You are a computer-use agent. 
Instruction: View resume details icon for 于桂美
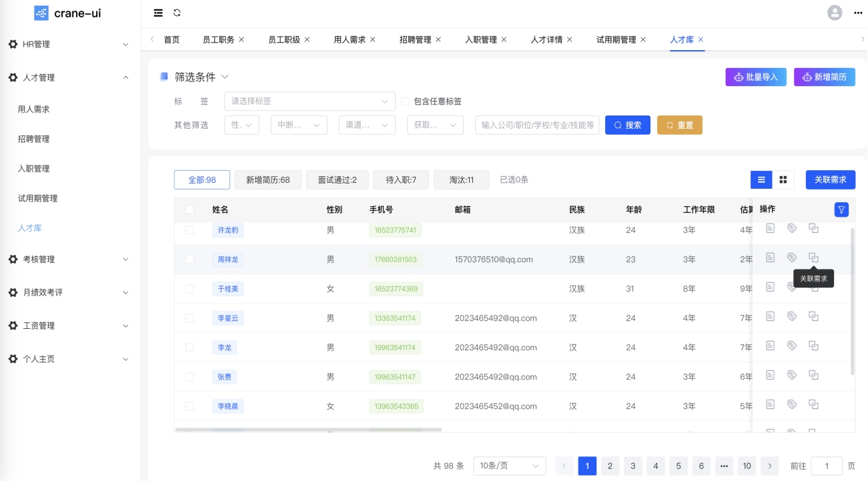pos(770,287)
